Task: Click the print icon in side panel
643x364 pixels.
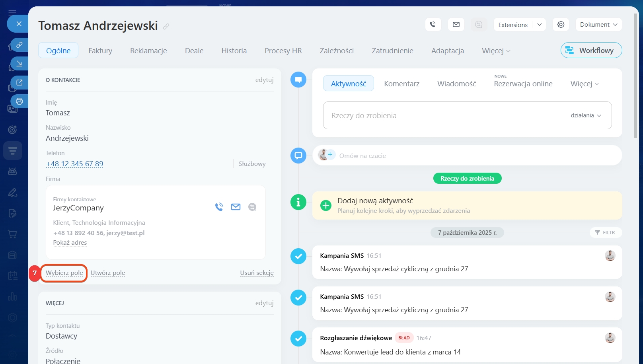Action: point(19,101)
